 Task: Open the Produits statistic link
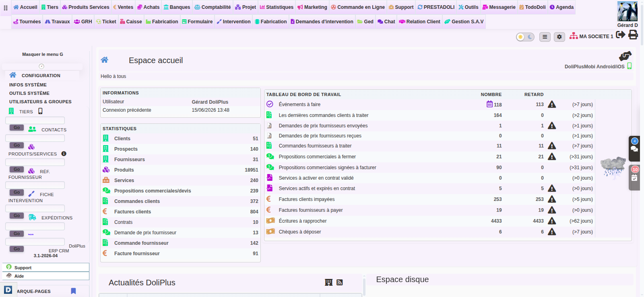tap(124, 170)
